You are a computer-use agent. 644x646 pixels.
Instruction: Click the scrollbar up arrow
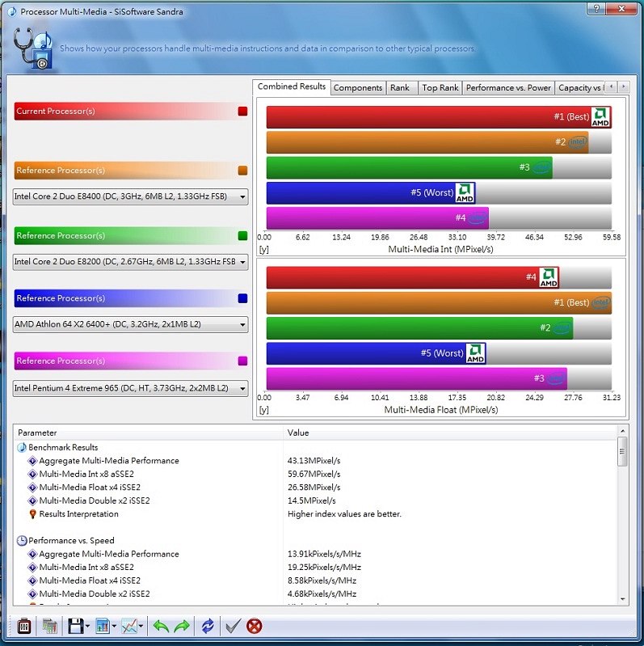click(622, 431)
